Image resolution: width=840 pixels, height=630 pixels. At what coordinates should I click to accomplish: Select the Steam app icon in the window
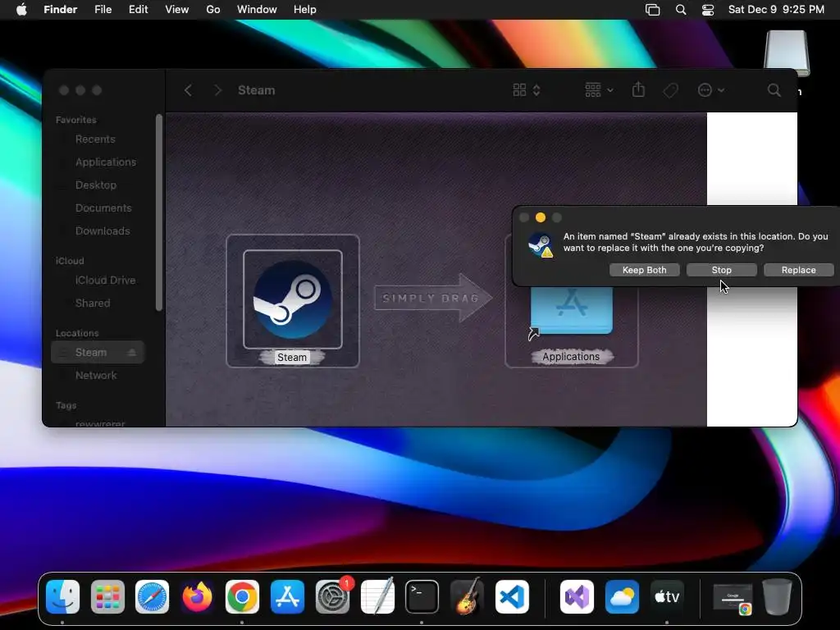(293, 299)
